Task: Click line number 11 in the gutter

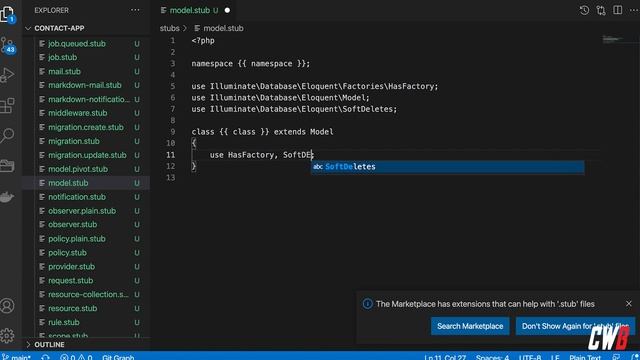Action: click(170, 155)
